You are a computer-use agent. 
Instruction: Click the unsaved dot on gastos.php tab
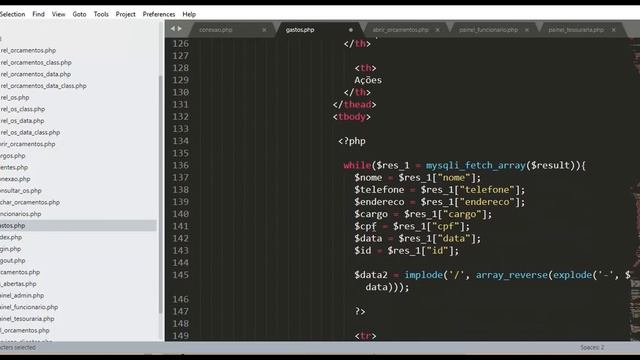(351, 30)
